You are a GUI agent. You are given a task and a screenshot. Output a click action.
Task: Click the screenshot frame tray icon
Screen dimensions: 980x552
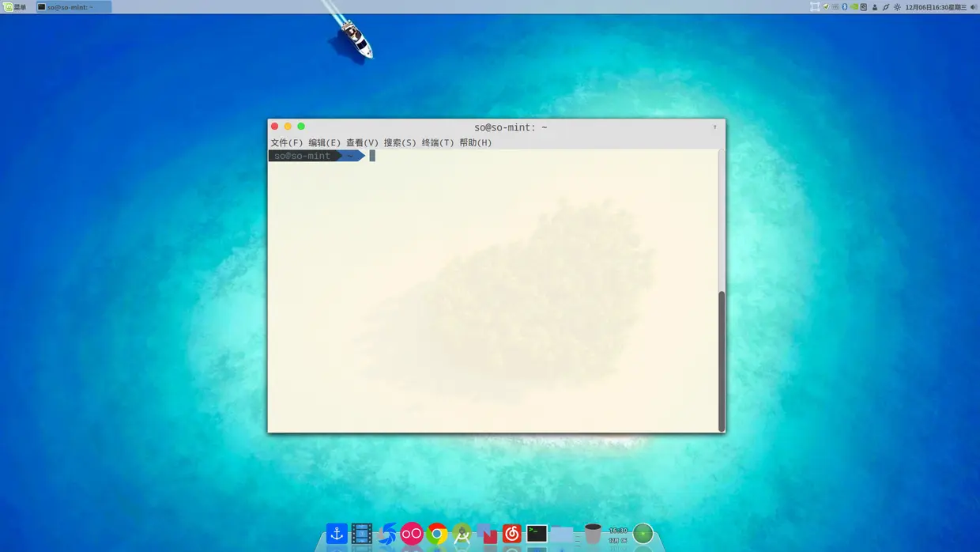[x=815, y=7]
